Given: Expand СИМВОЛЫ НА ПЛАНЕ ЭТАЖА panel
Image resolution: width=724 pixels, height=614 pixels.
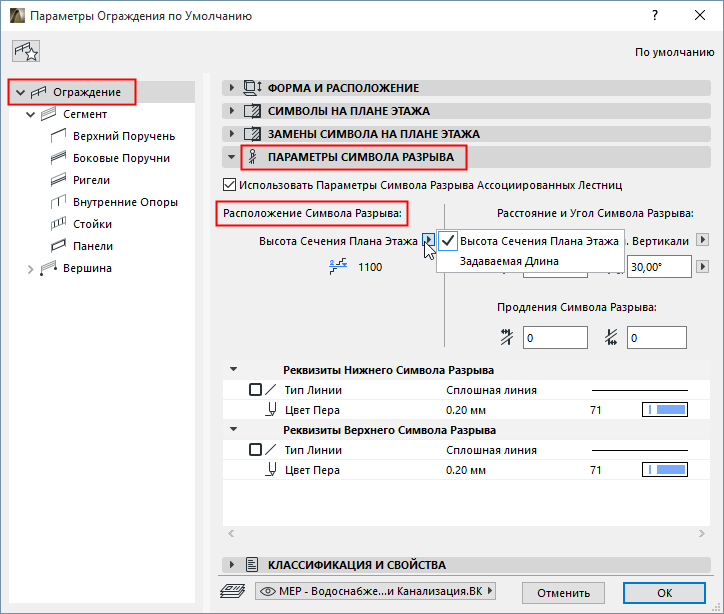Looking at the screenshot, I should coord(231,110).
